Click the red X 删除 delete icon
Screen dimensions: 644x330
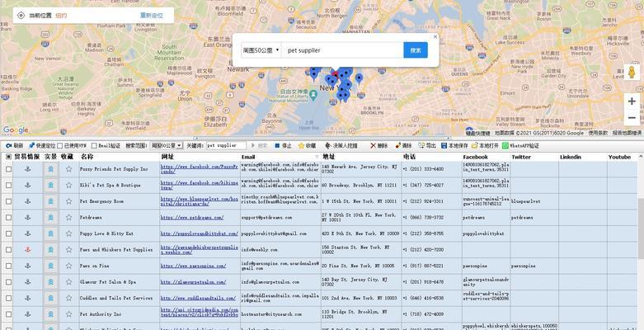coord(373,146)
